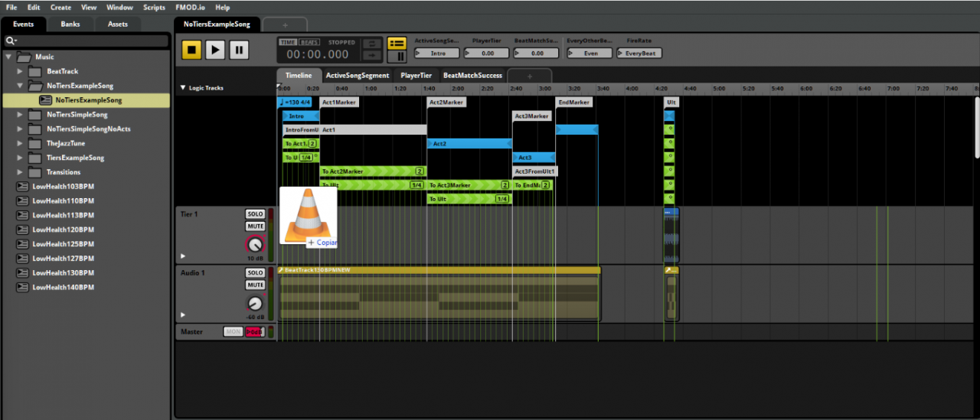The image size is (980, 420).
Task: Click the VLC cone thumbnail
Action: 308,217
